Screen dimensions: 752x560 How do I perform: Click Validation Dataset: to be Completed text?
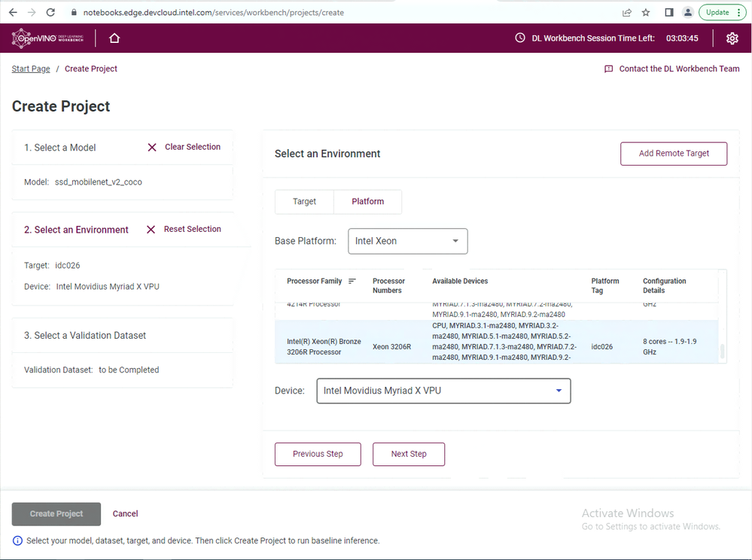click(91, 370)
